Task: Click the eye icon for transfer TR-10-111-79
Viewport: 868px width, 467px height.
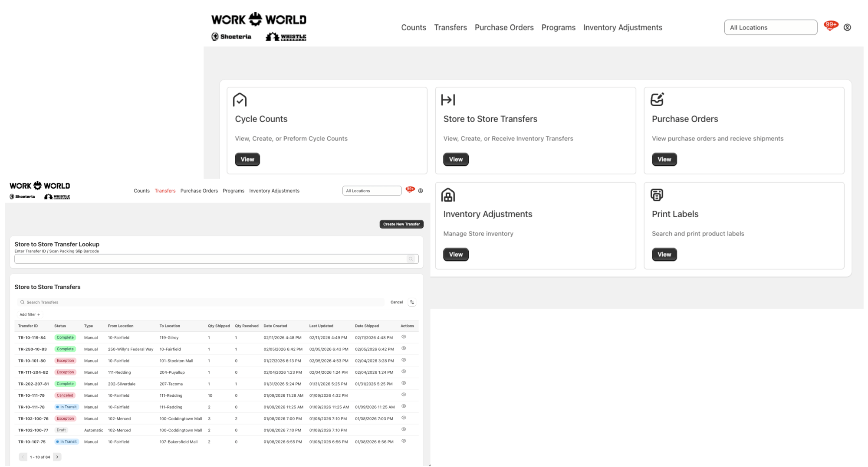Action: click(404, 395)
